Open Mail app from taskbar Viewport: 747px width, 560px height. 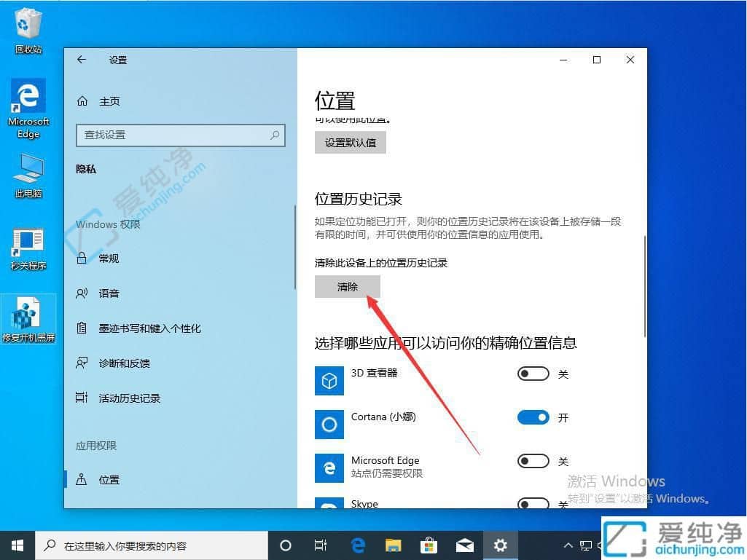(464, 545)
